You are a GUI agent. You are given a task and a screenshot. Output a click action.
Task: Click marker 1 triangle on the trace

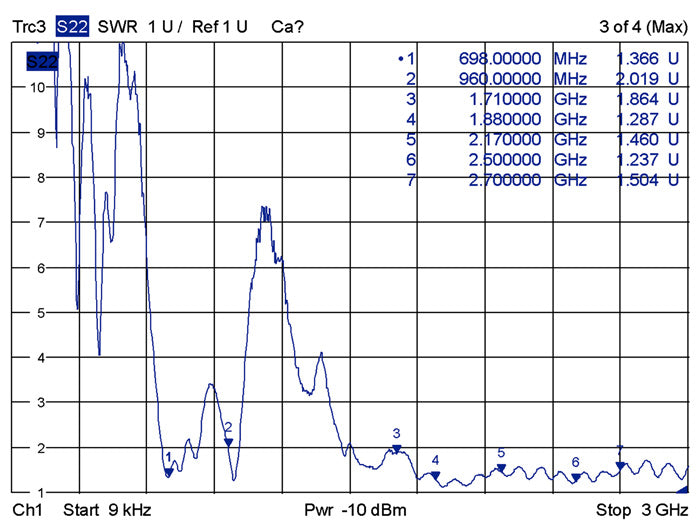(x=168, y=471)
